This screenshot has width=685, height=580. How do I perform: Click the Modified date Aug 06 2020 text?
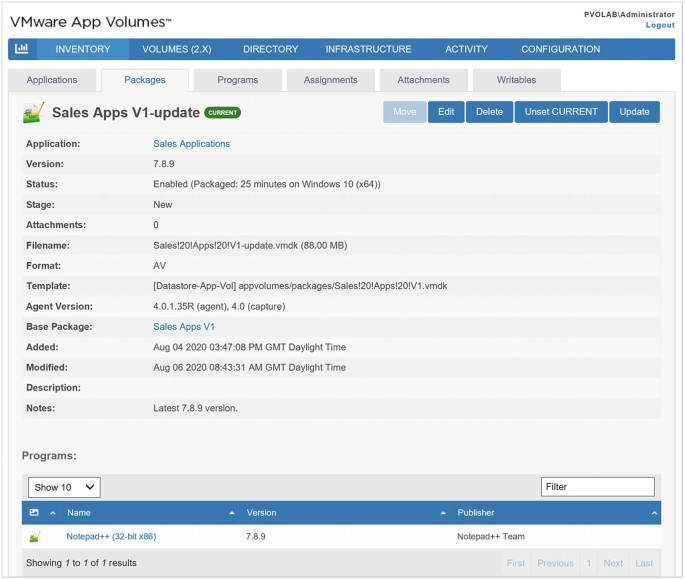pyautogui.click(x=249, y=368)
